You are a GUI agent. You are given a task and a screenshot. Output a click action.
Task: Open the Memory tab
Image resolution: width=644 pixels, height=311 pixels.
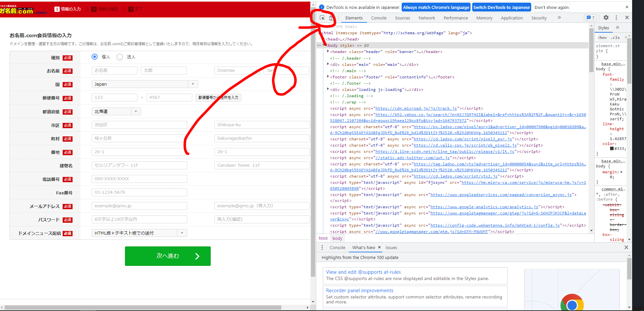[484, 18]
